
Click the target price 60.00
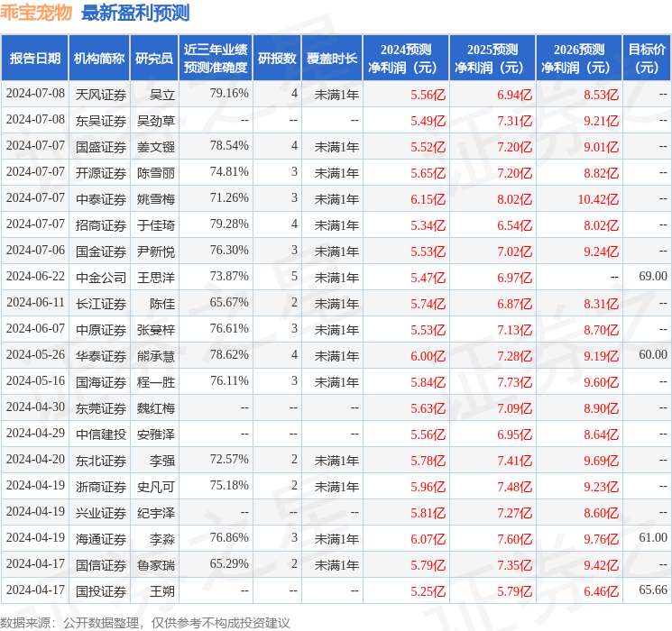[653, 354]
